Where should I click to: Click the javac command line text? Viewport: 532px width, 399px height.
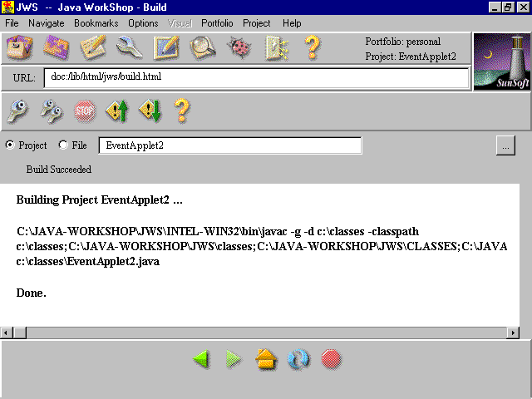pyautogui.click(x=218, y=231)
